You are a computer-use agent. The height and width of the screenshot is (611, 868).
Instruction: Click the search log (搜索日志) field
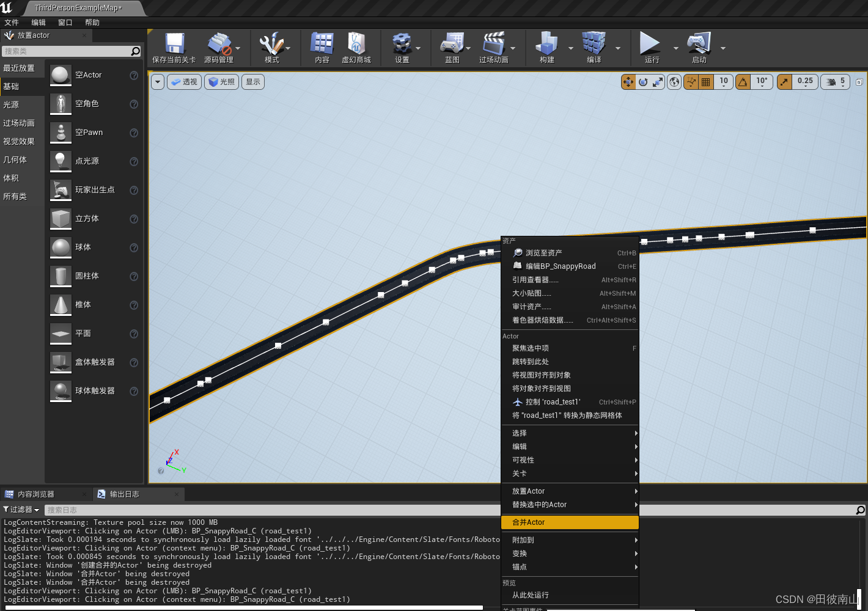pyautogui.click(x=449, y=510)
